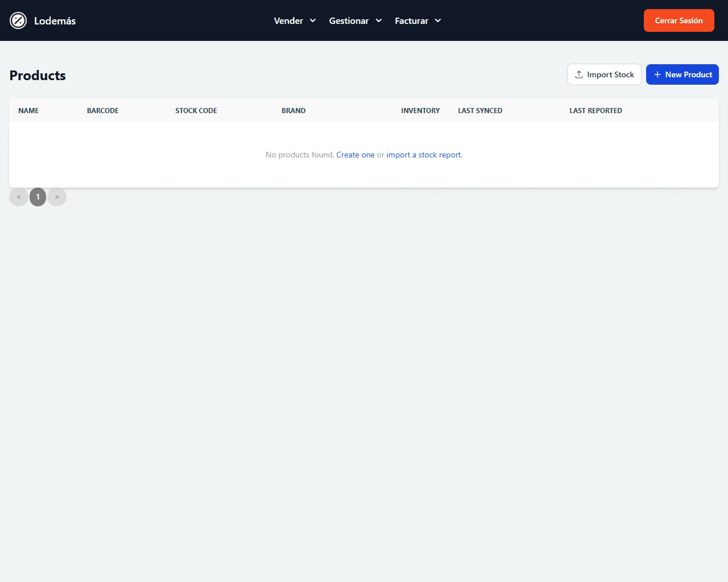
Task: Click the BRAND column header
Action: 293,111
